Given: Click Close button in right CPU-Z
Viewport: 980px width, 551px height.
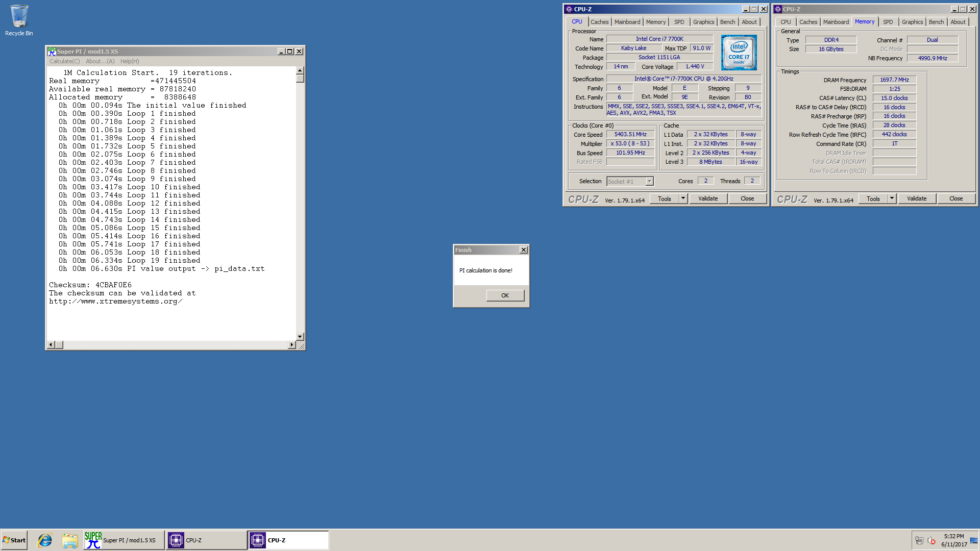Looking at the screenshot, I should (x=955, y=199).
